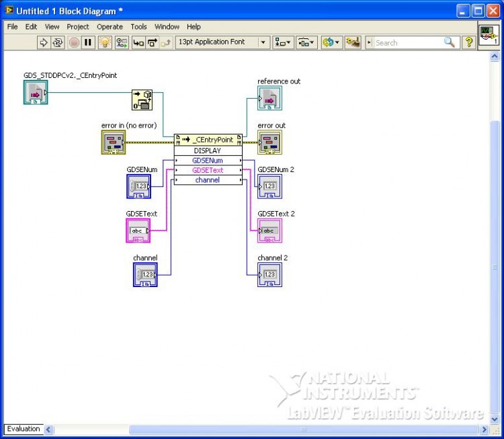Open the Distribute Objects dropdown
The width and height of the screenshot is (504, 439).
pyautogui.click(x=306, y=42)
